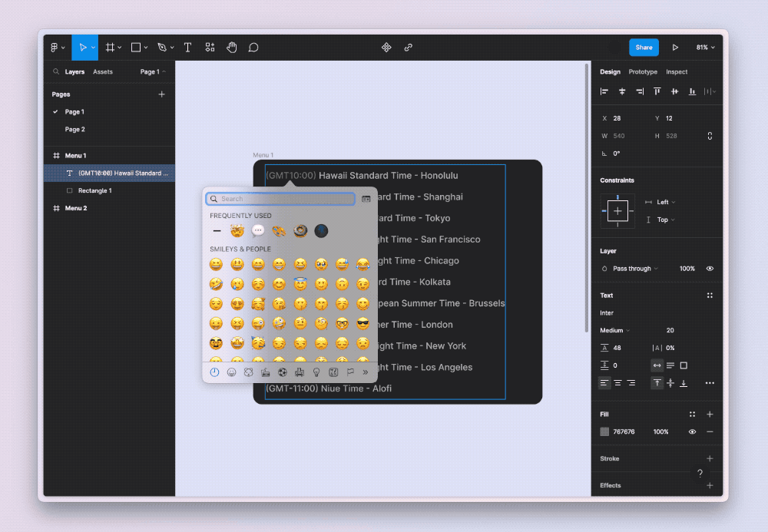Select the Rectangle 1 layer
The height and width of the screenshot is (532, 768).
point(109,190)
